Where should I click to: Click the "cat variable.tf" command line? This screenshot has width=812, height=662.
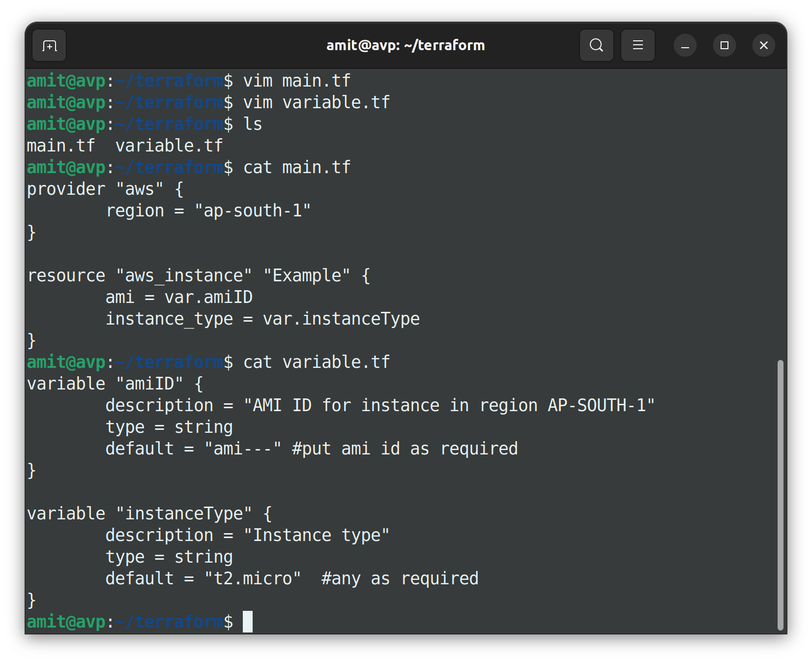tap(208, 362)
